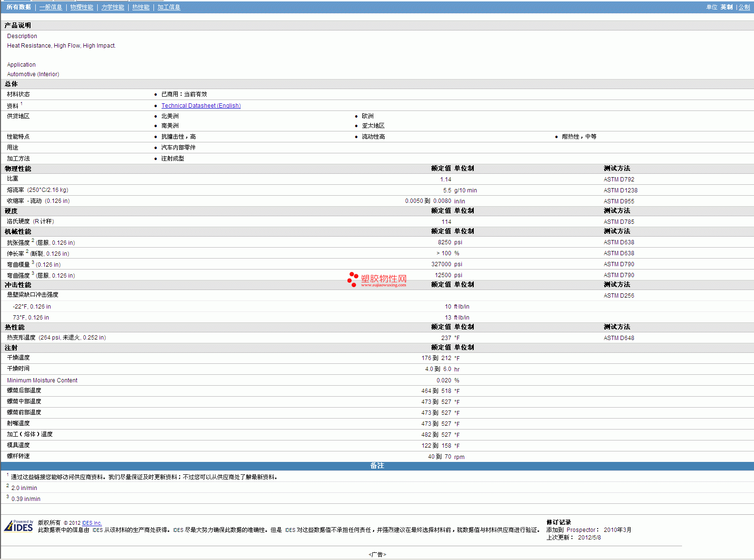
Task: Click the 模具温度 row label
Action: 18,445
